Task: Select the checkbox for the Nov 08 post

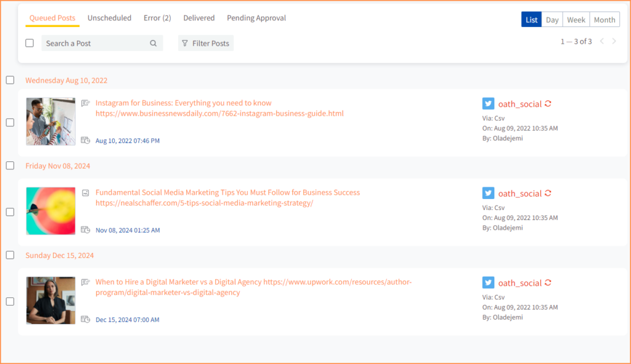Action: pos(10,212)
